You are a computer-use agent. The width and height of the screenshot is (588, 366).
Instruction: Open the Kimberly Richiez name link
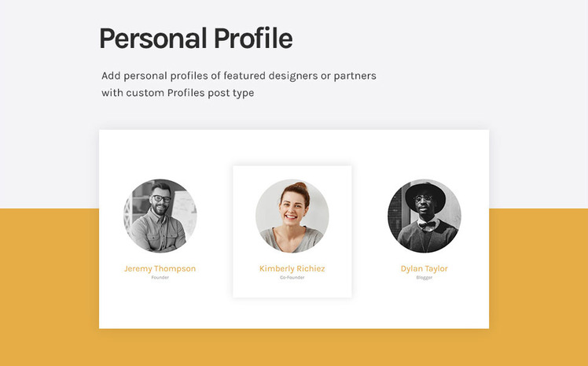tap(292, 268)
